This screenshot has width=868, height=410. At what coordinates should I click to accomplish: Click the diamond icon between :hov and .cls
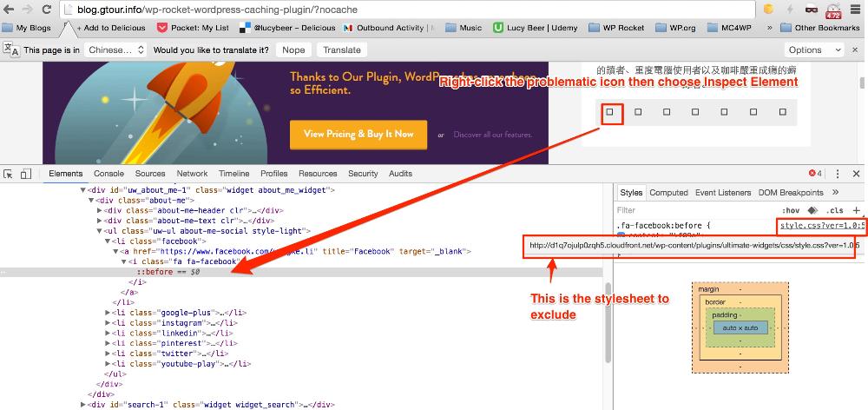click(812, 210)
